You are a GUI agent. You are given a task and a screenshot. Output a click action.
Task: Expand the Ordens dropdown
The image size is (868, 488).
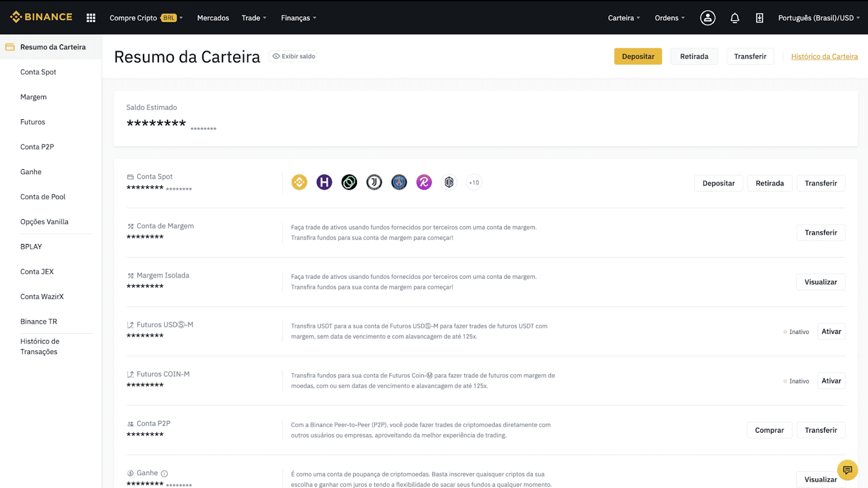coord(669,18)
